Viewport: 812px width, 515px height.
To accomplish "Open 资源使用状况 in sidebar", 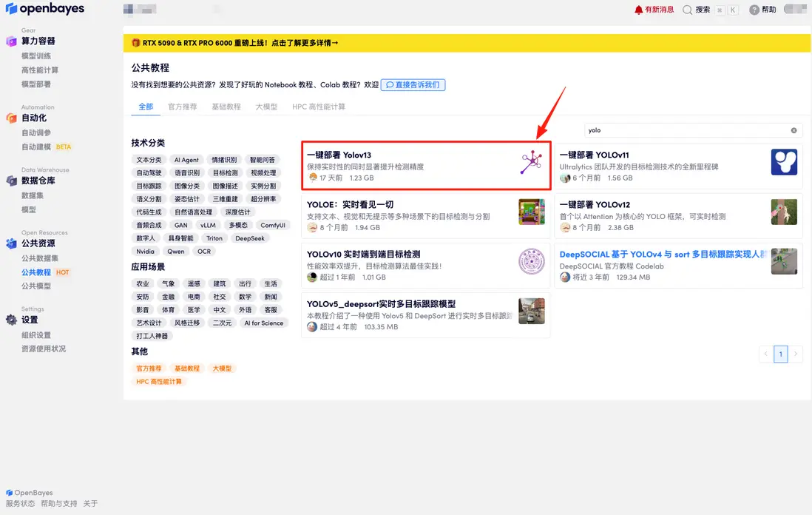I will [44, 349].
